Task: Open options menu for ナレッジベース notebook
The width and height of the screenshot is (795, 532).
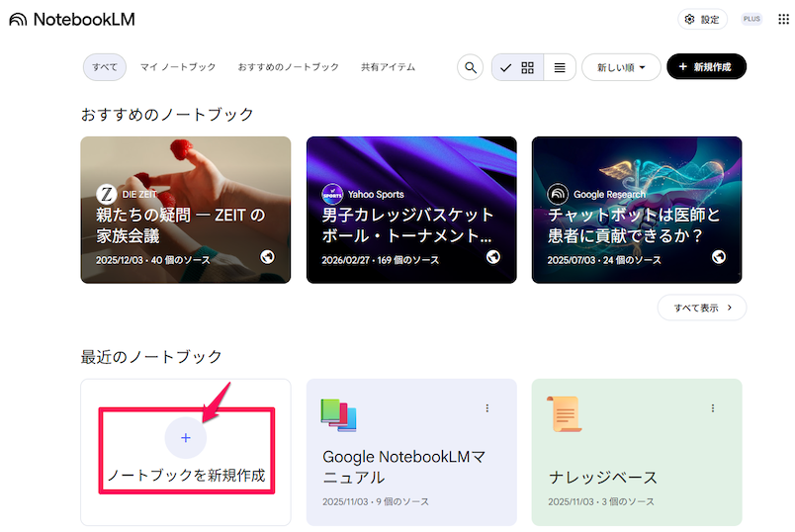Action: pyautogui.click(x=713, y=408)
